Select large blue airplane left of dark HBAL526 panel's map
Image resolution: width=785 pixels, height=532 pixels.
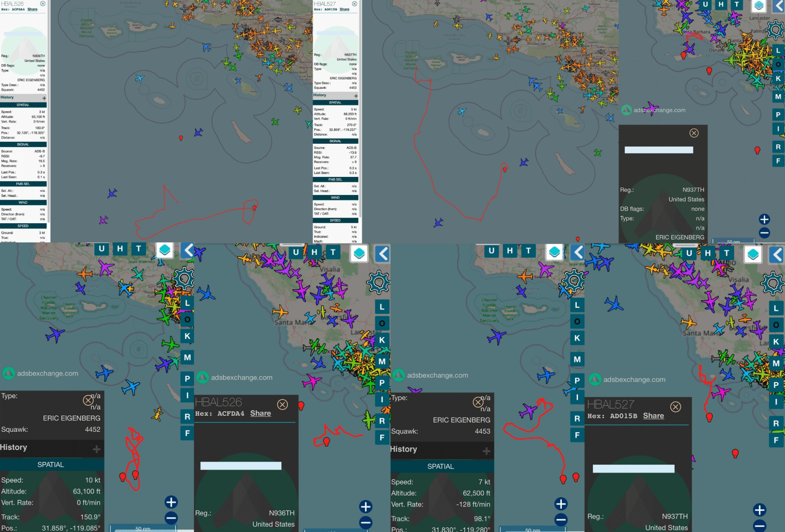pyautogui.click(x=205, y=293)
